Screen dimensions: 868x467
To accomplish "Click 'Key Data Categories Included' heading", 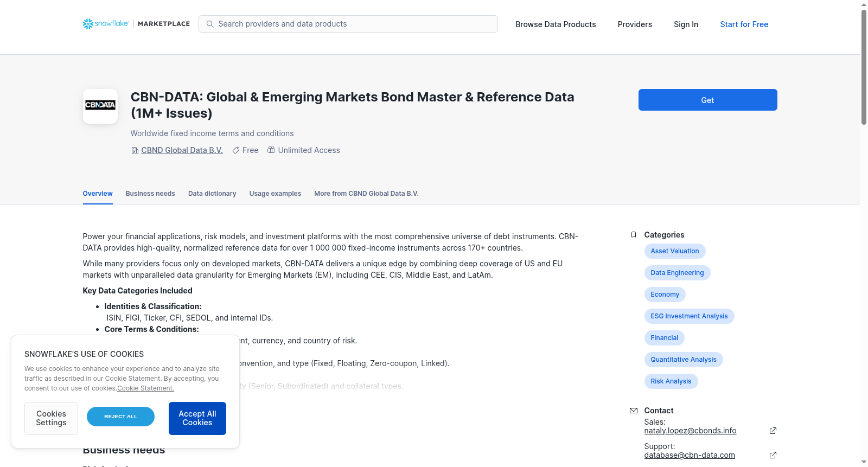I will [x=138, y=291].
